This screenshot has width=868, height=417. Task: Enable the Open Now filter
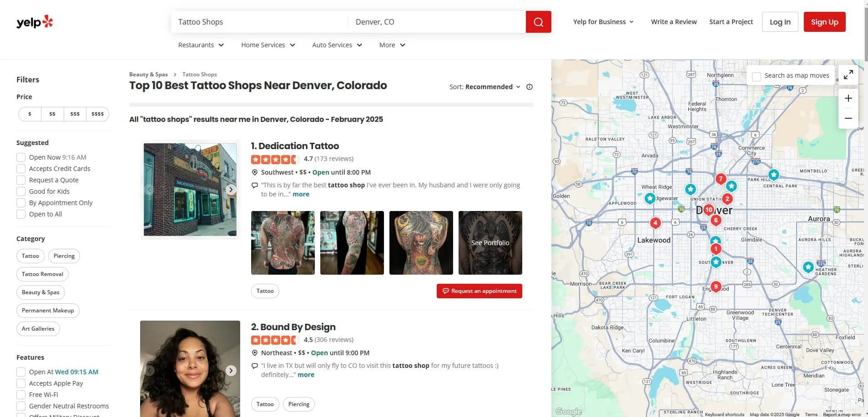21,157
